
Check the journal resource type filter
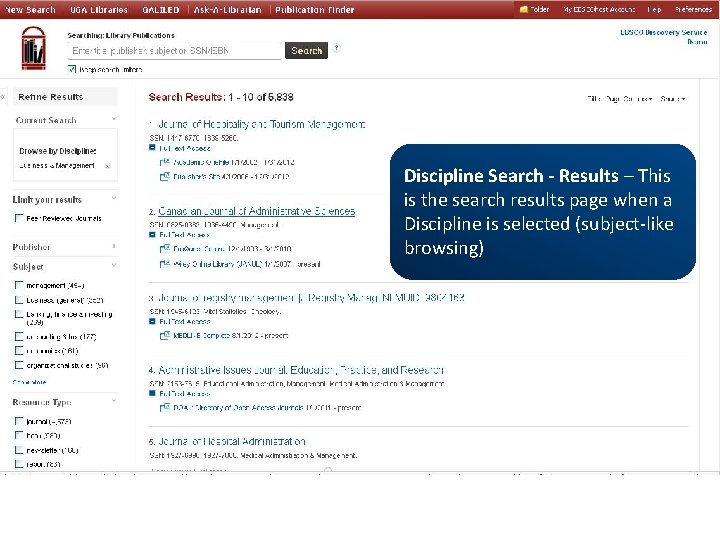[19, 421]
